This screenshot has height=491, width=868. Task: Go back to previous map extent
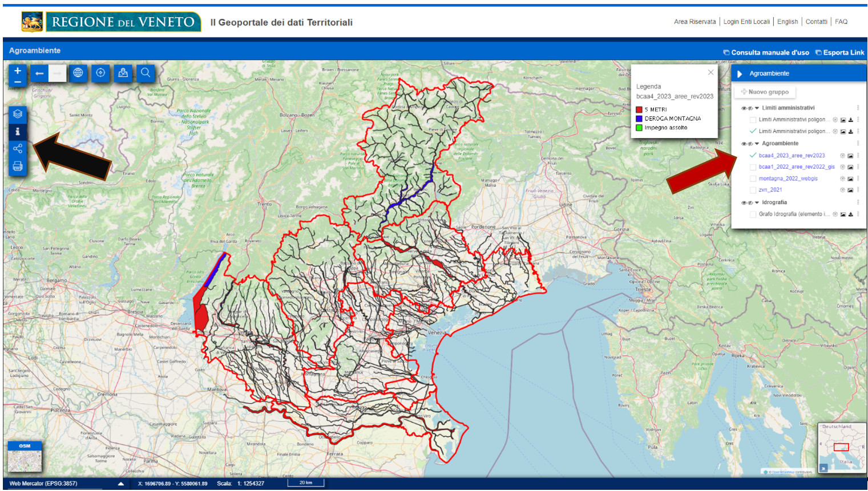pyautogui.click(x=39, y=73)
